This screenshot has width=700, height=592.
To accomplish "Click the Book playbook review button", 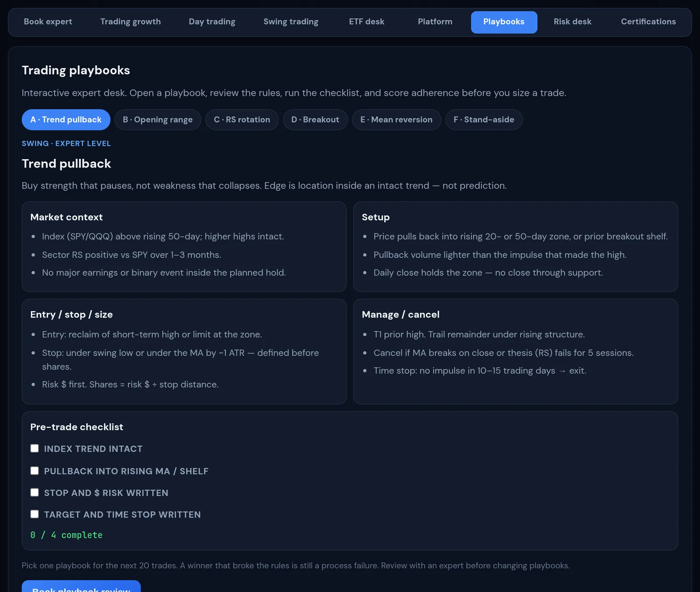I will coord(81,586).
